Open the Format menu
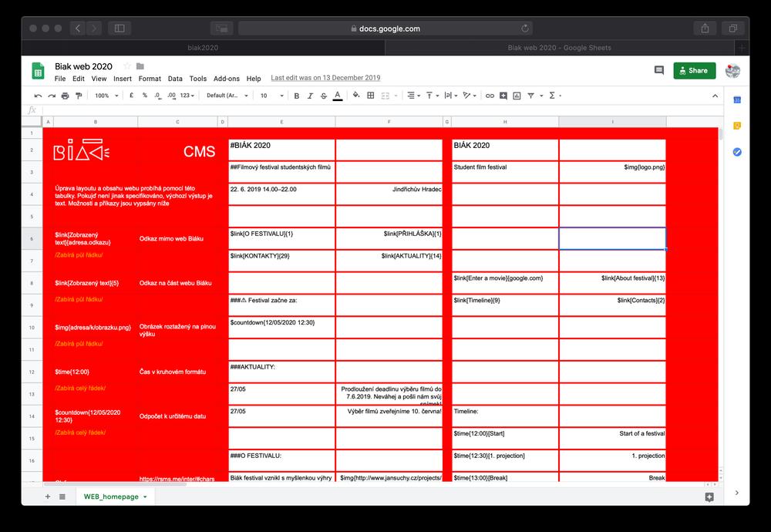Image resolution: width=771 pixels, height=532 pixels. (x=150, y=79)
